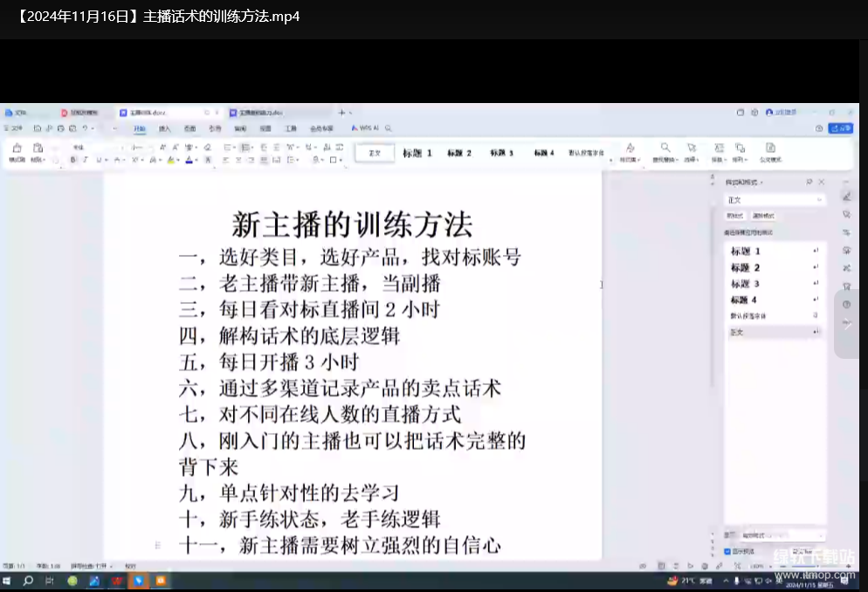Click the text highlight color icon
Viewport: 868px width, 592px height.
coord(171,161)
